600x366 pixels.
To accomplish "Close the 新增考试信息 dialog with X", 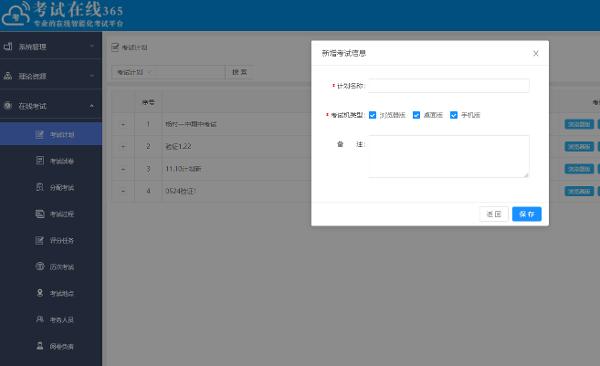I will (536, 54).
